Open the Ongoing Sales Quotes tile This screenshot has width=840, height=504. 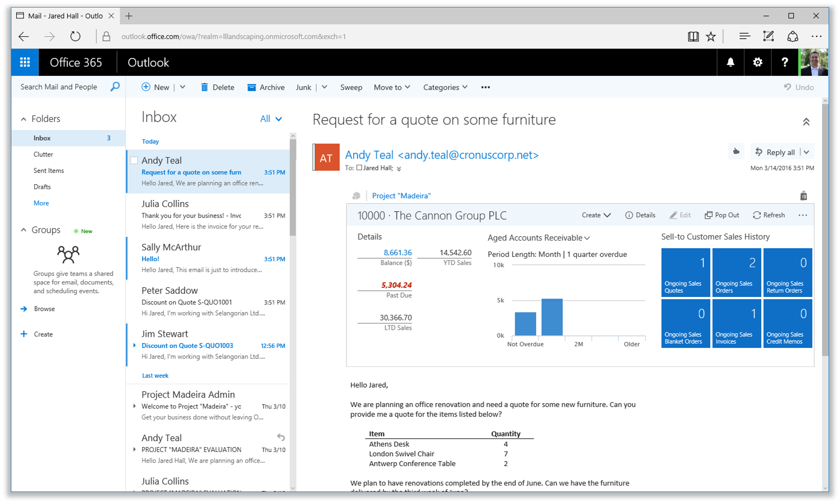[685, 273]
